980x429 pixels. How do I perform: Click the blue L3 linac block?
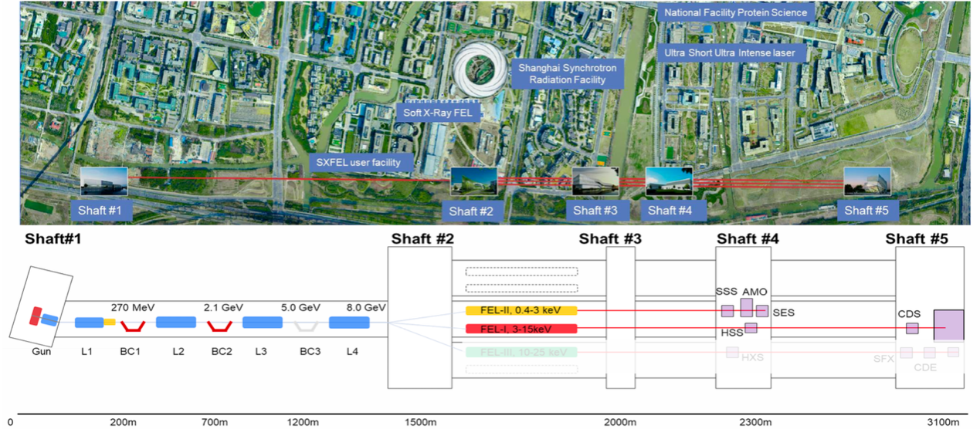click(x=263, y=323)
